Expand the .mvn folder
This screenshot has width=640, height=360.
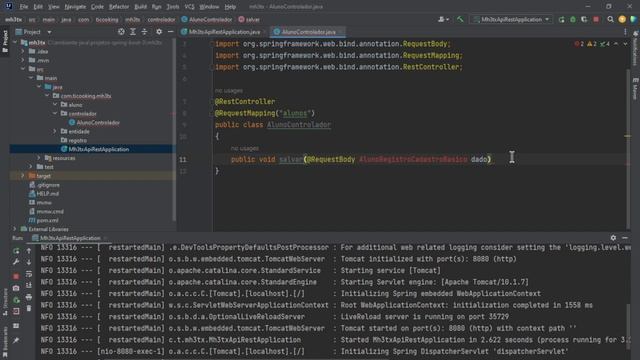tap(23, 60)
